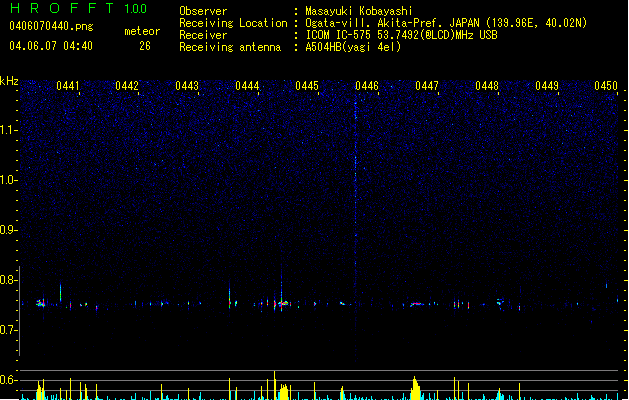Click the 0450 time marker
Screen dimensions: 629x400
606,86
